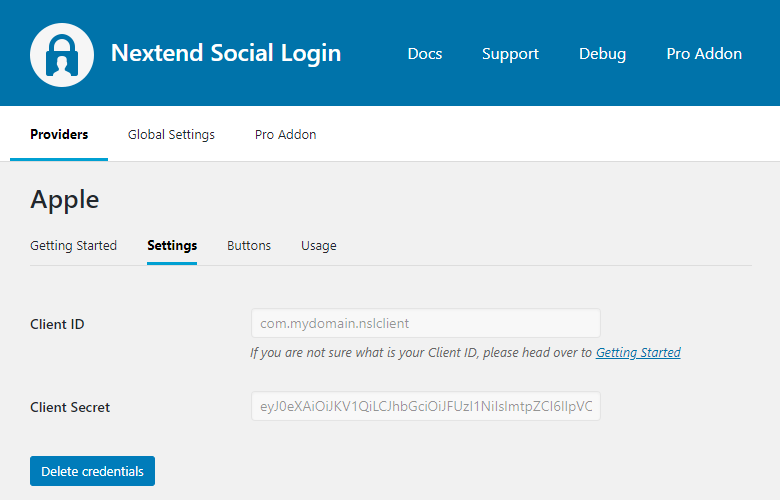The height and width of the screenshot is (500, 780).
Task: Select the Settings sub-tab
Action: (172, 245)
